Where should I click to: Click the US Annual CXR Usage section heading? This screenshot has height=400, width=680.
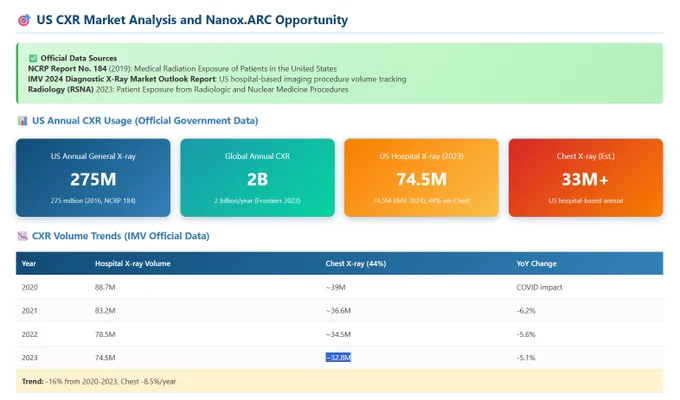click(145, 121)
